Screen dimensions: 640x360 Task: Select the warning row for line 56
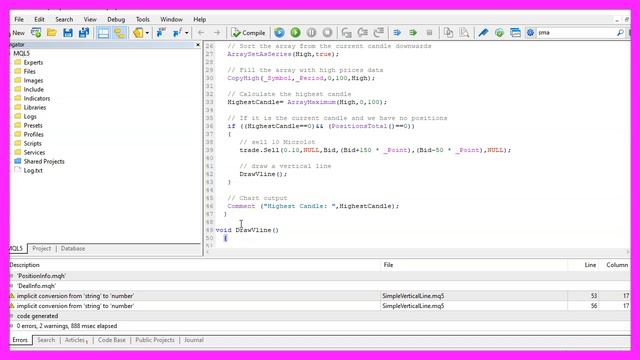click(320, 306)
